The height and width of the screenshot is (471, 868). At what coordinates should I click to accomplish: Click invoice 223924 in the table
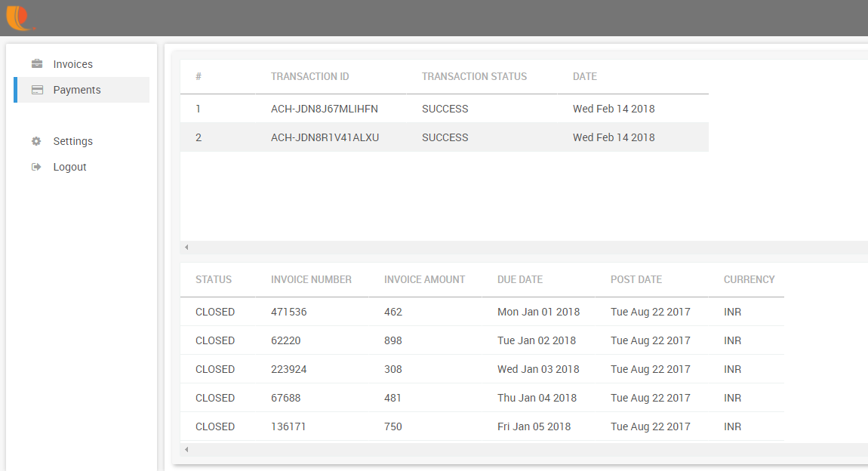tap(289, 369)
